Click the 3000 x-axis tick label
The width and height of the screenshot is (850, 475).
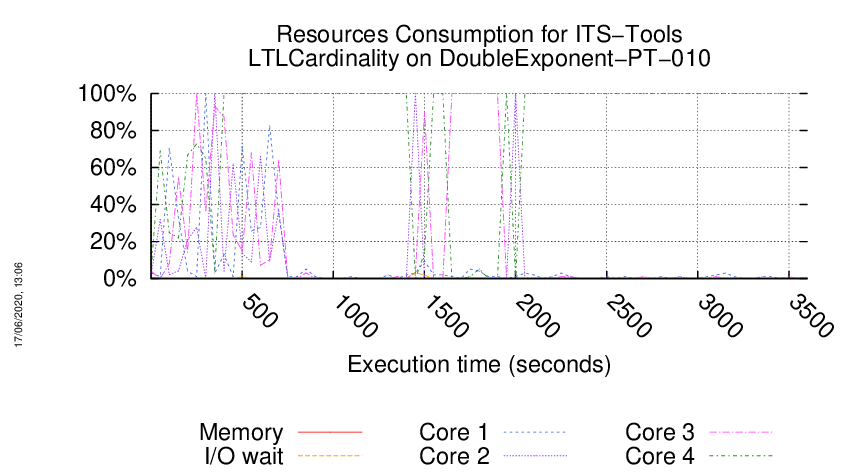720,316
